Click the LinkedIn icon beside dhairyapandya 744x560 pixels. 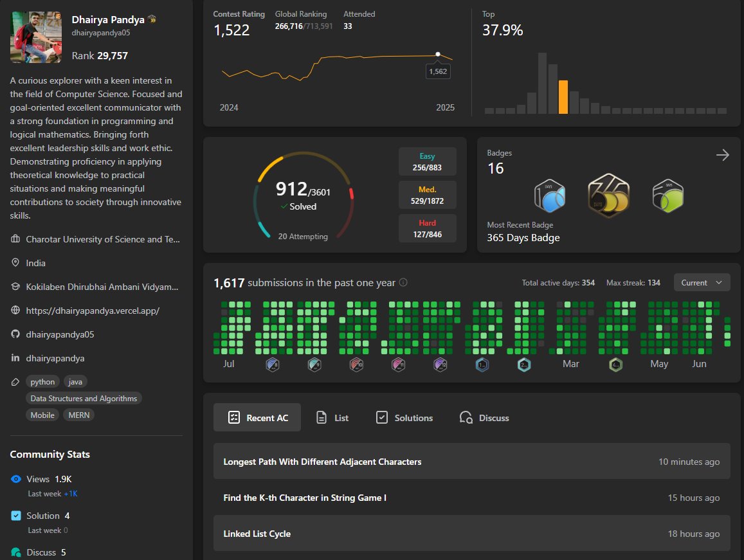click(15, 358)
